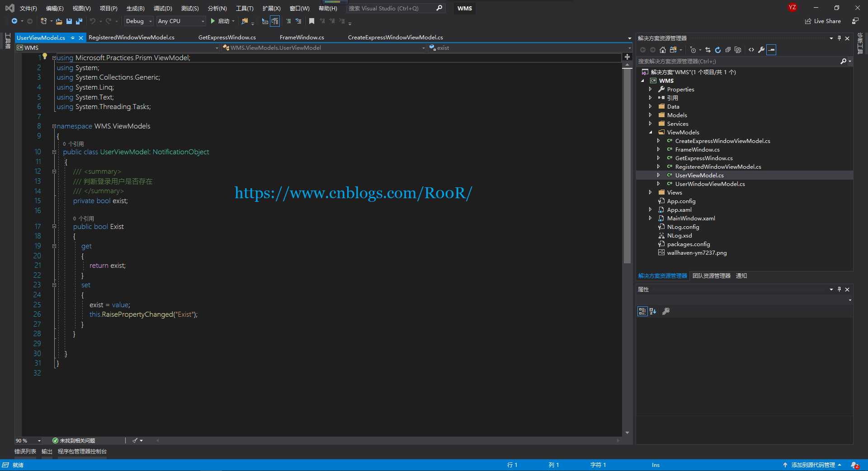Click the green Start debugging play button
Image resolution: width=868 pixels, height=471 pixels.
pyautogui.click(x=212, y=21)
